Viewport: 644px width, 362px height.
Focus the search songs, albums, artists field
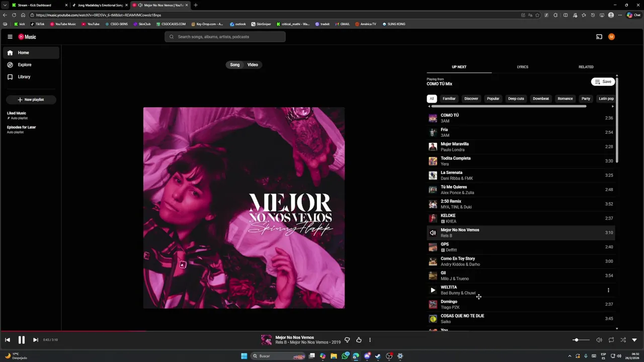pos(225,37)
